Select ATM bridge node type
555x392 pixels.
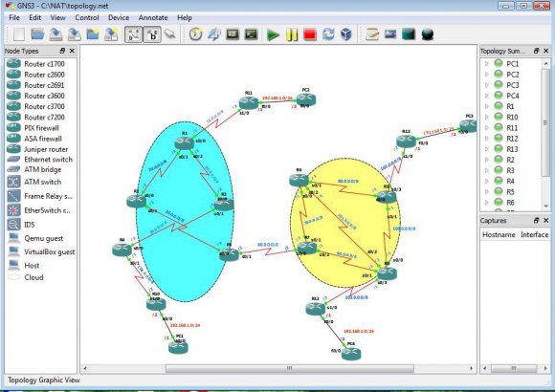(41, 170)
